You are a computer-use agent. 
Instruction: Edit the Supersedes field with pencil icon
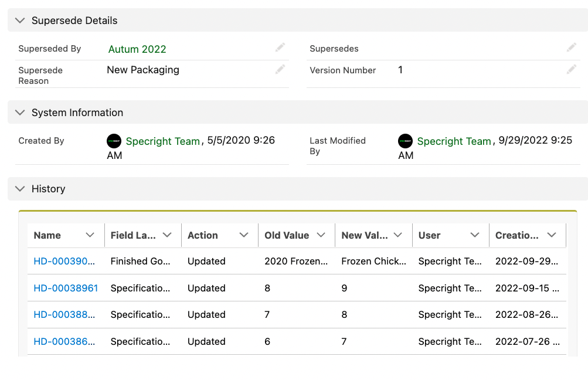click(x=571, y=48)
